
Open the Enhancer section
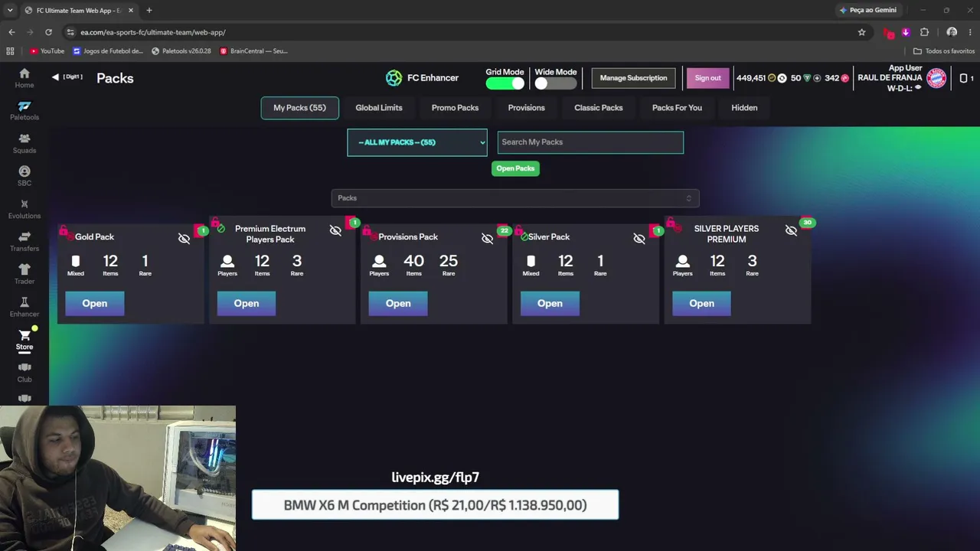[x=24, y=307]
